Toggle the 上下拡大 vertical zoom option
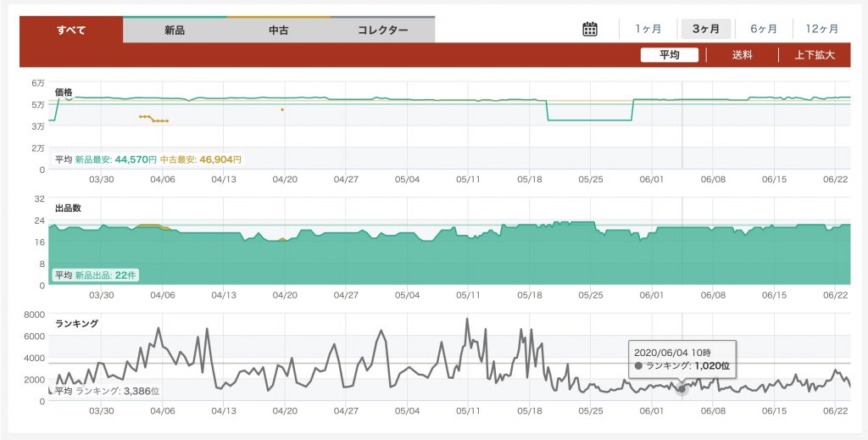 click(815, 55)
